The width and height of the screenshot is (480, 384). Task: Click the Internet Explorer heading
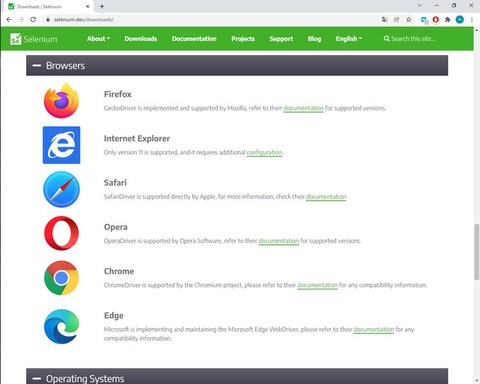137,138
